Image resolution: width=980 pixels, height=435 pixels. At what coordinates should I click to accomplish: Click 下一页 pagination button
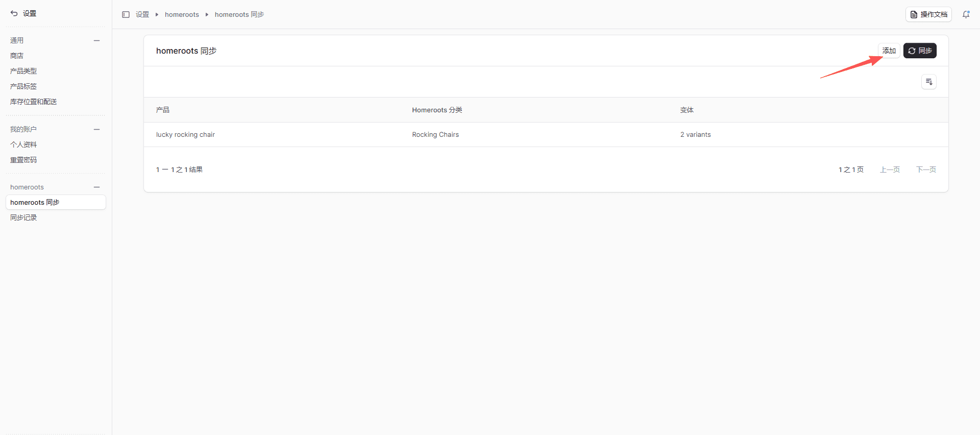(925, 170)
